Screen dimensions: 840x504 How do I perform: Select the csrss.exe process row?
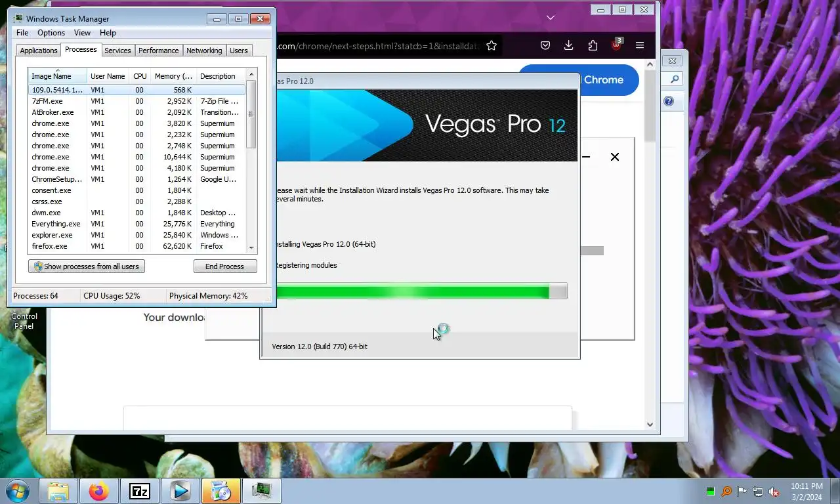point(136,201)
